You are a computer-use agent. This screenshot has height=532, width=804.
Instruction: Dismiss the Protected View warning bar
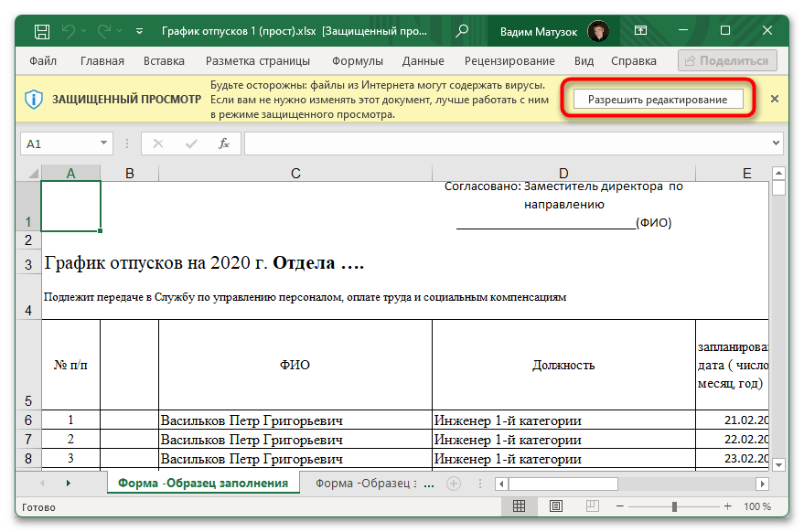tap(775, 99)
